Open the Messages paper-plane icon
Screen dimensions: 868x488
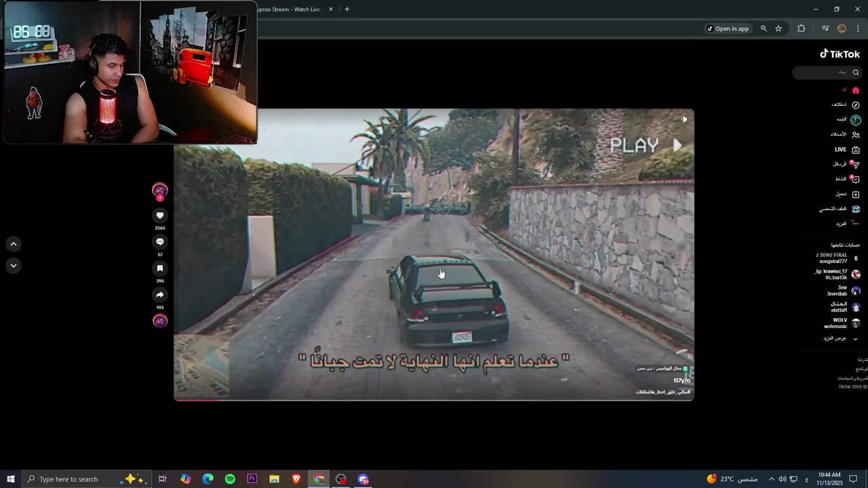tap(856, 165)
